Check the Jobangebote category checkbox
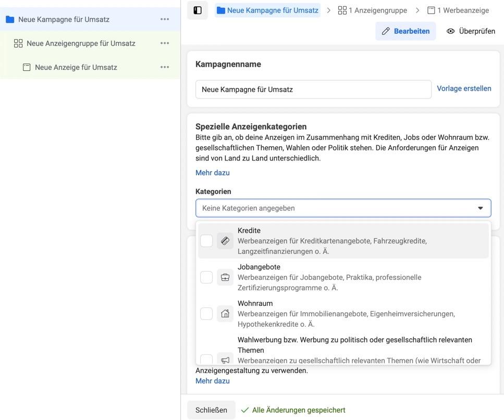Screen dimensions: 504x420 (x=206, y=277)
